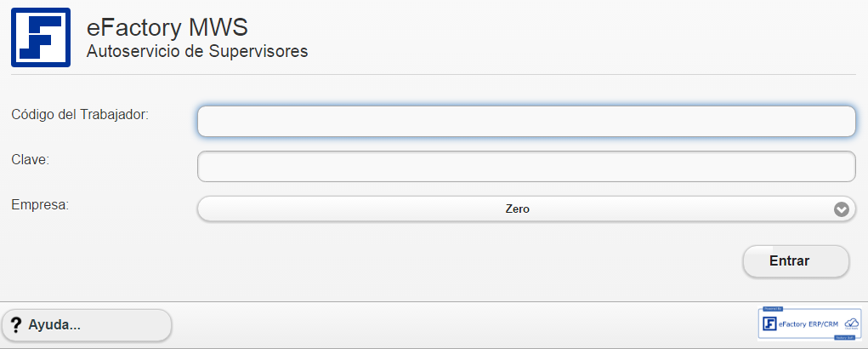Click into the Clave password field
This screenshot has height=349, width=868.
tap(526, 167)
